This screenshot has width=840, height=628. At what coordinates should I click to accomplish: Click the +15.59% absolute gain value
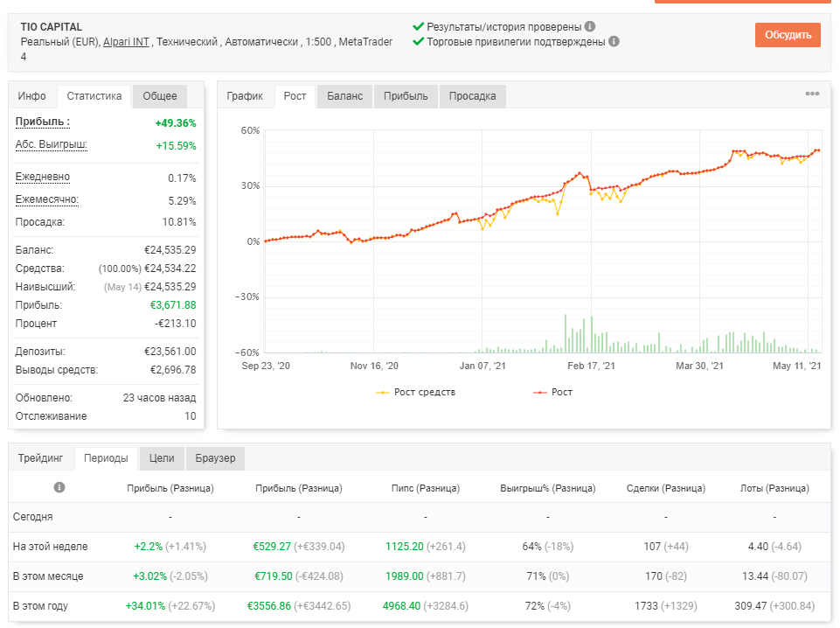point(176,146)
